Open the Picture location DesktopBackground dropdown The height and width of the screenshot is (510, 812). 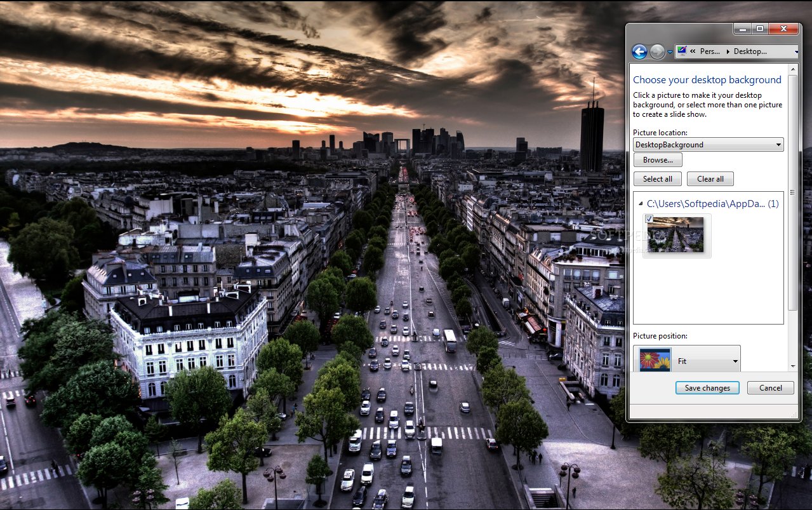coord(708,145)
